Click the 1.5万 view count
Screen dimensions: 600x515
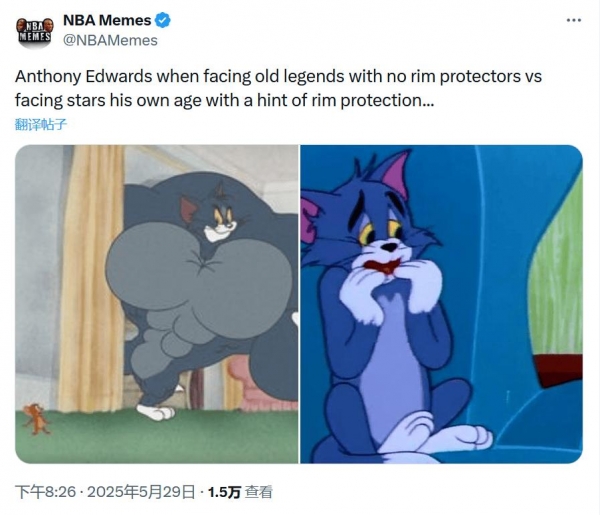[x=224, y=492]
